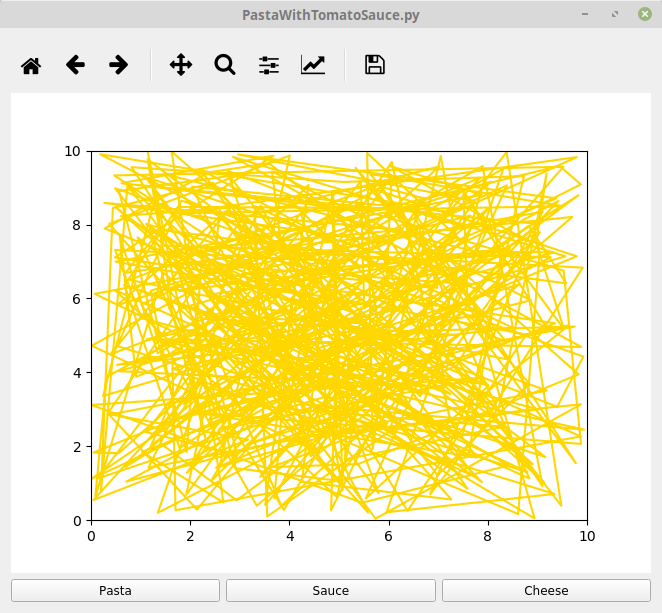662x613 pixels.
Task: Click inside the yellow pasta plot area
Action: point(339,336)
